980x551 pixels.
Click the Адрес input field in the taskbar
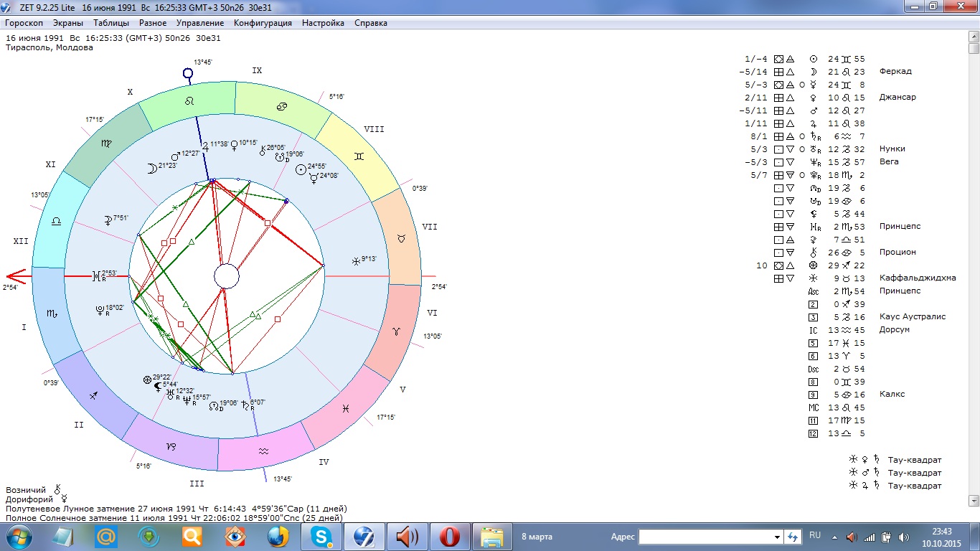[x=706, y=537]
